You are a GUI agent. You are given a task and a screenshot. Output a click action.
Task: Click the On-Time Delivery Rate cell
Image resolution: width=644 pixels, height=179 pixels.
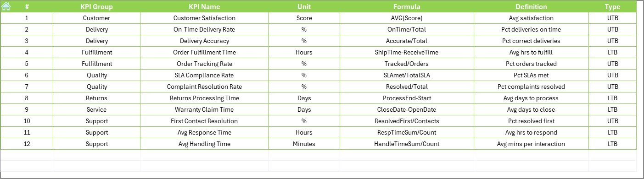click(x=204, y=30)
